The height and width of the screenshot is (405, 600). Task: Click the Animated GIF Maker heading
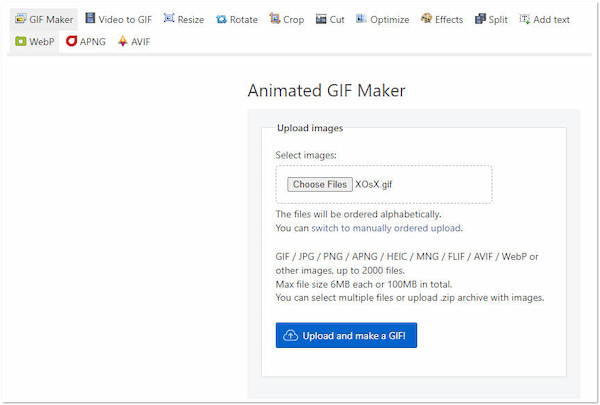[x=326, y=91]
